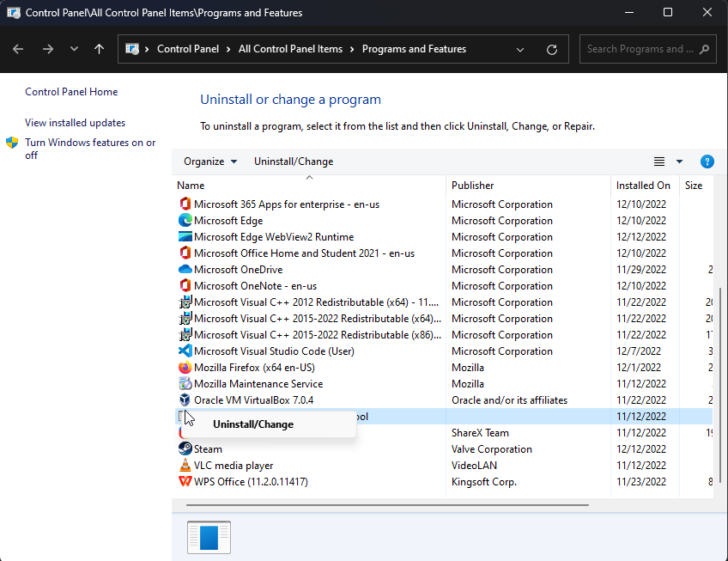This screenshot has height=561, width=728.
Task: Click the 11/29/2022 install date cell
Action: point(641,270)
